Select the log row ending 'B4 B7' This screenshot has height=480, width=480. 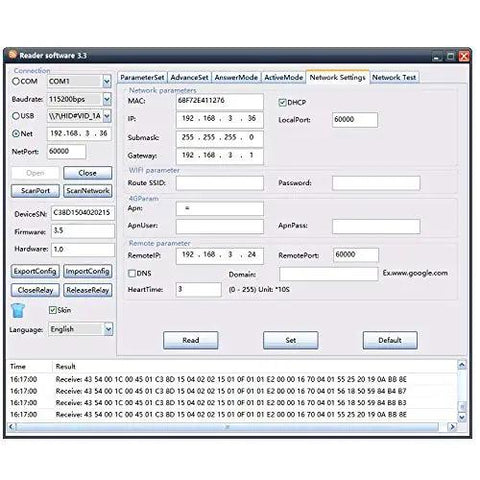pos(232,391)
